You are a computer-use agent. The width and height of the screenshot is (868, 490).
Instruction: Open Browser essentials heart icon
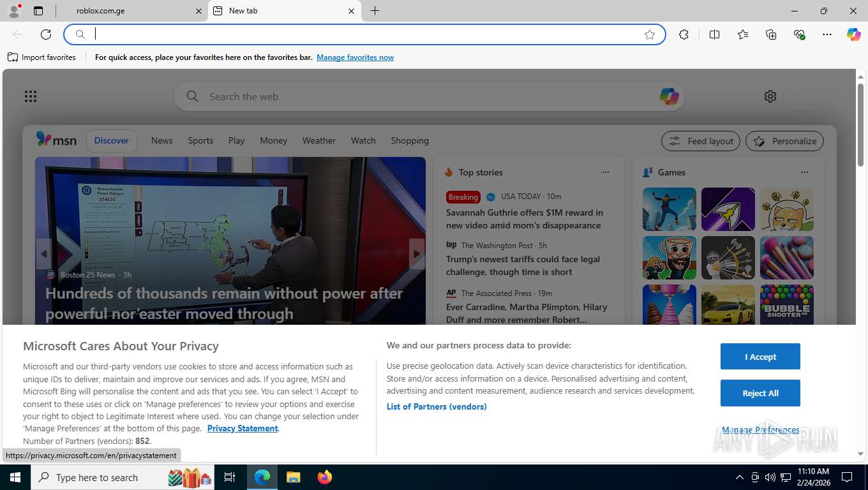[x=799, y=34]
